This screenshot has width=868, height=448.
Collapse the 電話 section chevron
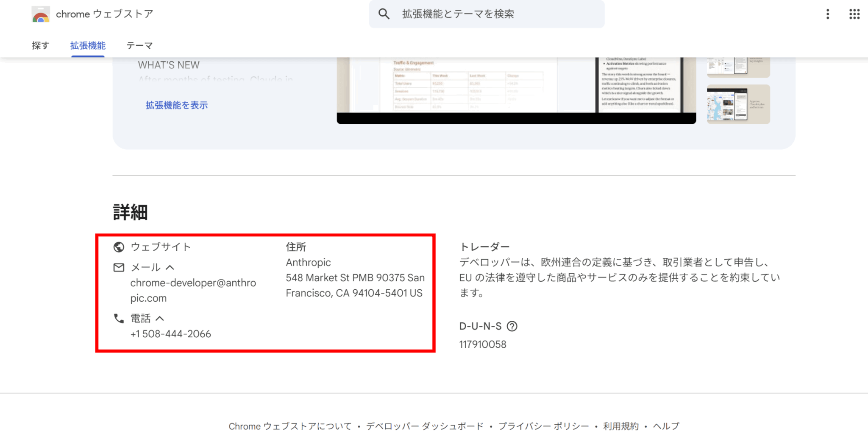click(160, 319)
